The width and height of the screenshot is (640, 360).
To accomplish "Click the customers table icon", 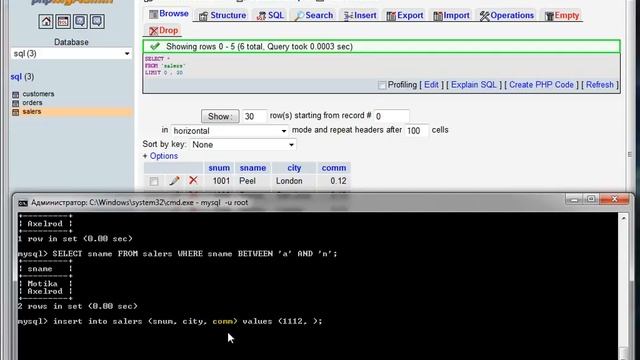I will 16,95.
